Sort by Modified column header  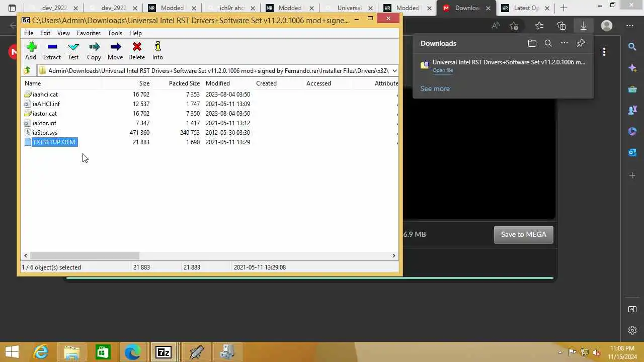(x=218, y=83)
